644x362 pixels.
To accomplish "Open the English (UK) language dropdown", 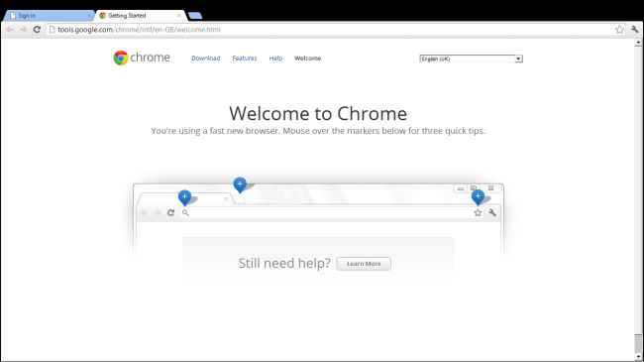I will [471, 59].
